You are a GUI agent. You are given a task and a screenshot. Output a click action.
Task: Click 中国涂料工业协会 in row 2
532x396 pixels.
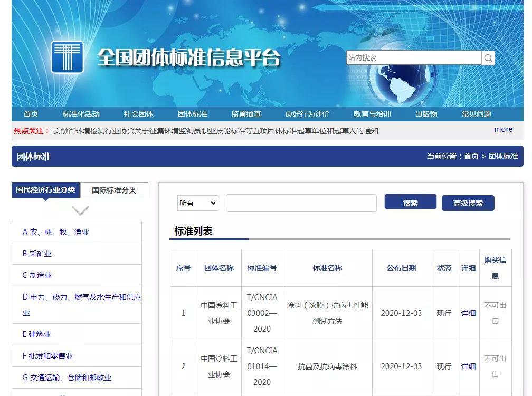coord(219,366)
